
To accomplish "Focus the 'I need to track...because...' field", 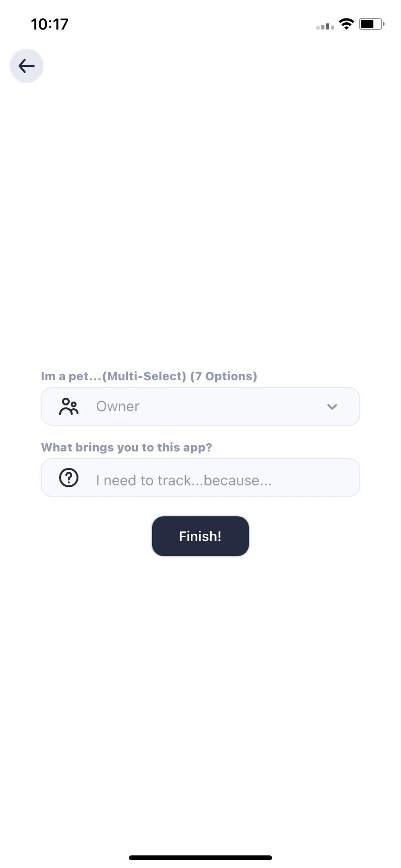I will (200, 478).
